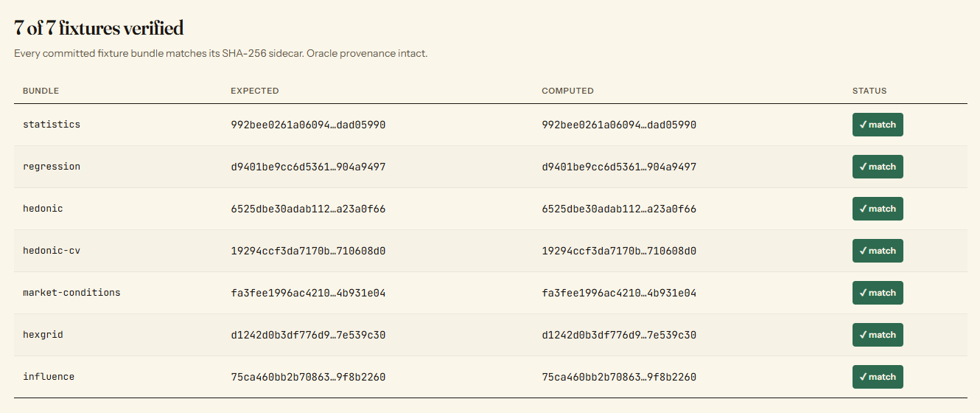Click the EXPECTED column header
Screen dimensions: 980x413
tap(255, 91)
